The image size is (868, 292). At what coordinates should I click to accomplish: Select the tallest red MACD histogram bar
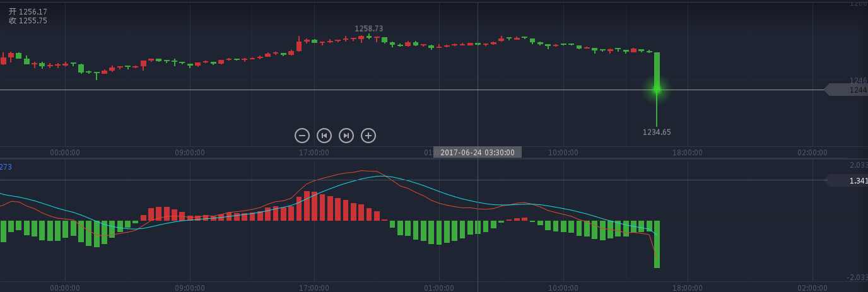pos(307,206)
